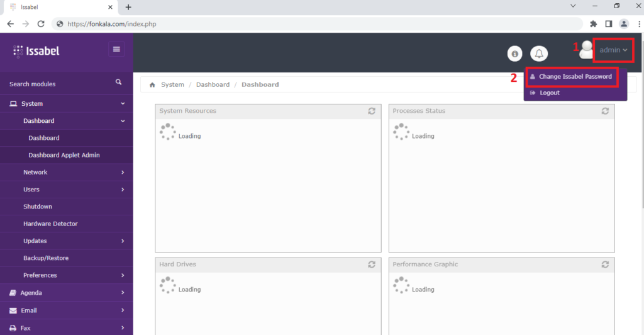Reload the page in browser
Image resolution: width=644 pixels, height=335 pixels.
pyautogui.click(x=41, y=24)
